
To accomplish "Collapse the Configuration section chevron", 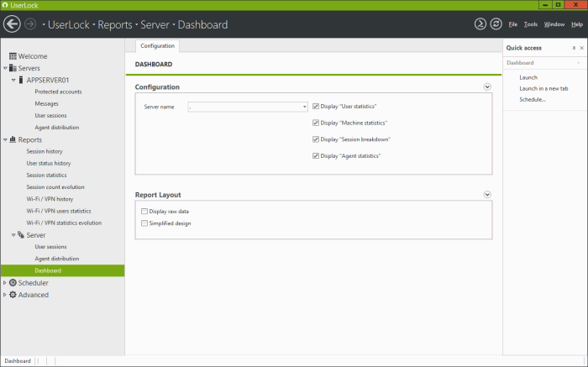I will 487,87.
